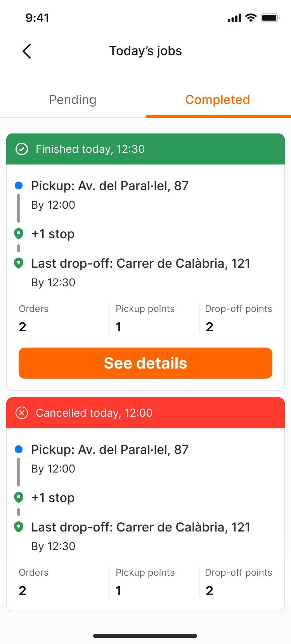Tap the Finished today, 12:30 banner
The width and height of the screenshot is (291, 644).
(145, 149)
